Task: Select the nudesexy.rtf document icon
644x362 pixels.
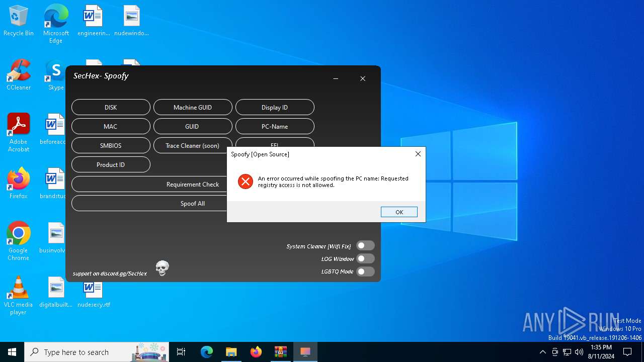Action: tap(94, 295)
